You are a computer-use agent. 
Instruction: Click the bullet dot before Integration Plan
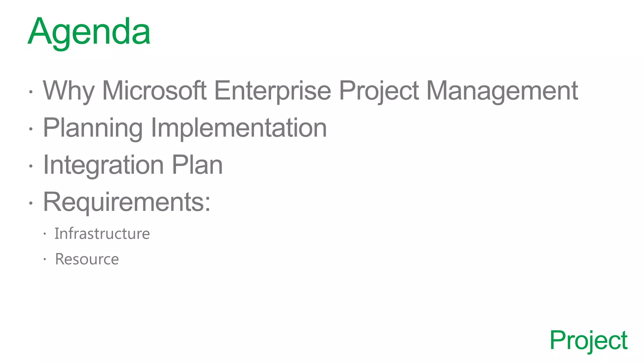[x=31, y=166]
